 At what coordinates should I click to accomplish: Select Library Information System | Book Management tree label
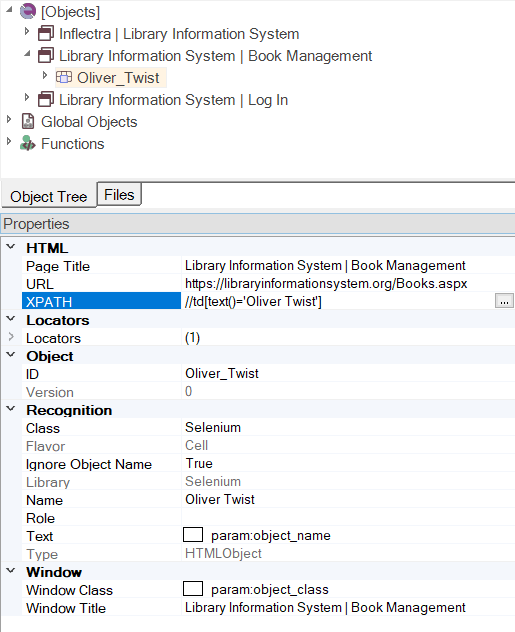coord(215,56)
